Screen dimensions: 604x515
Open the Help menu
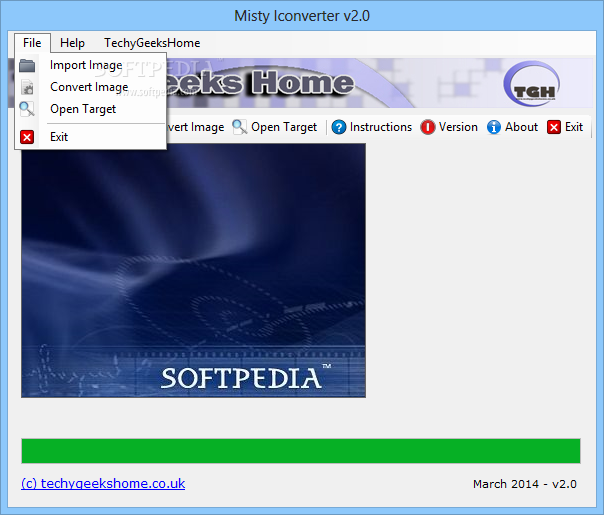(72, 43)
